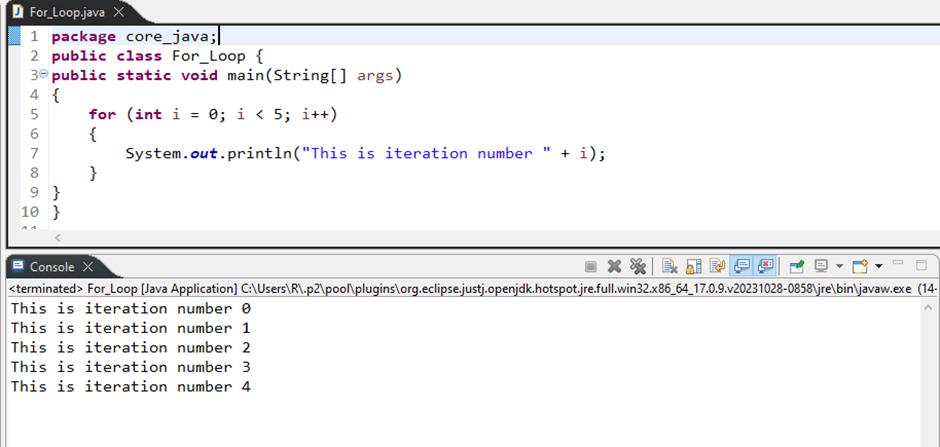Click line number 1 in the gutter

point(34,37)
